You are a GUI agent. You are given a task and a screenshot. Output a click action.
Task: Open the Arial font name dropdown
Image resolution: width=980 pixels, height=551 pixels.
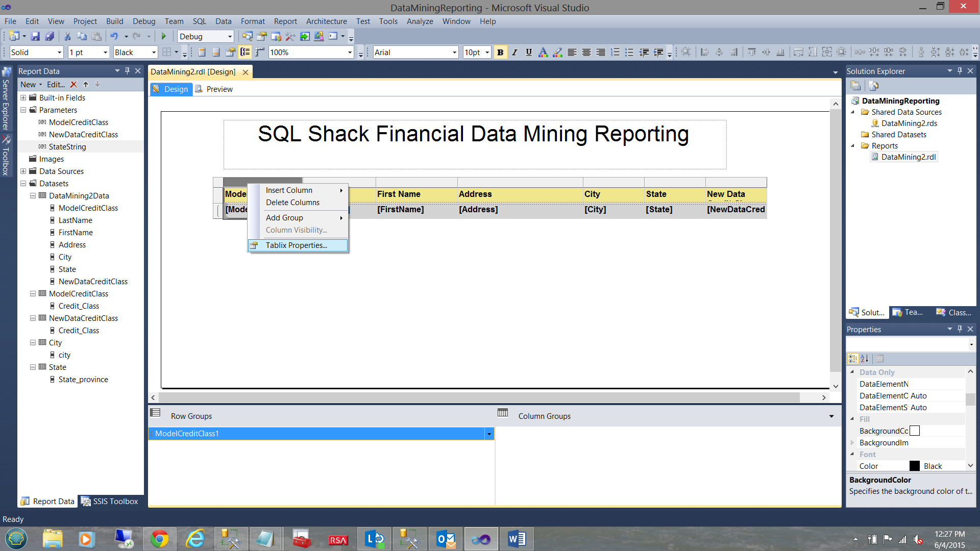point(454,52)
